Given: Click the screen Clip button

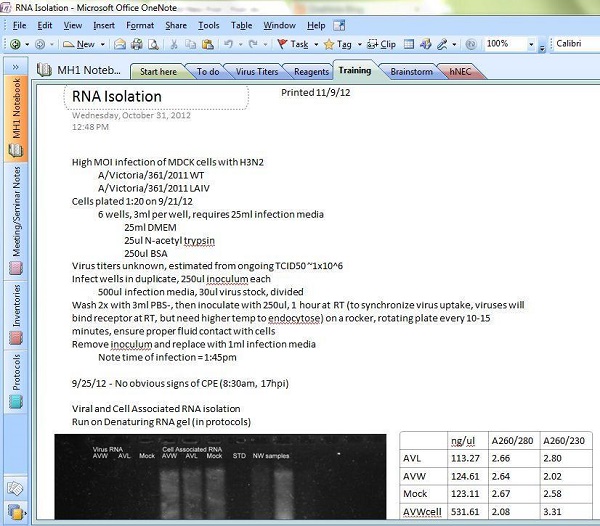Looking at the screenshot, I should tap(381, 44).
